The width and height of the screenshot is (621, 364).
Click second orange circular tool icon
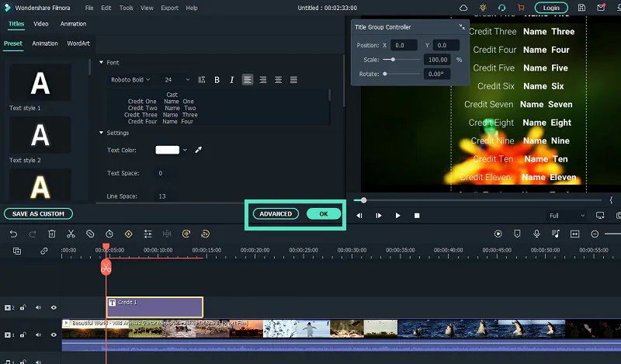[x=205, y=234]
